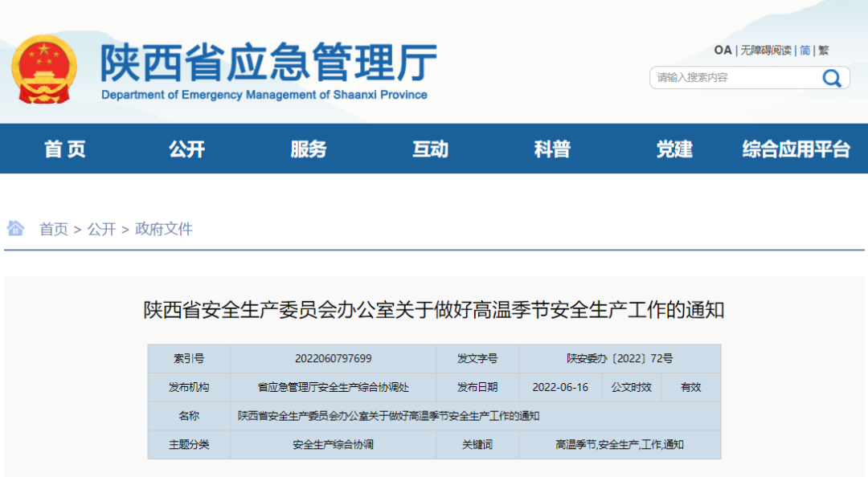Open the 公开 navigation menu

point(187,149)
